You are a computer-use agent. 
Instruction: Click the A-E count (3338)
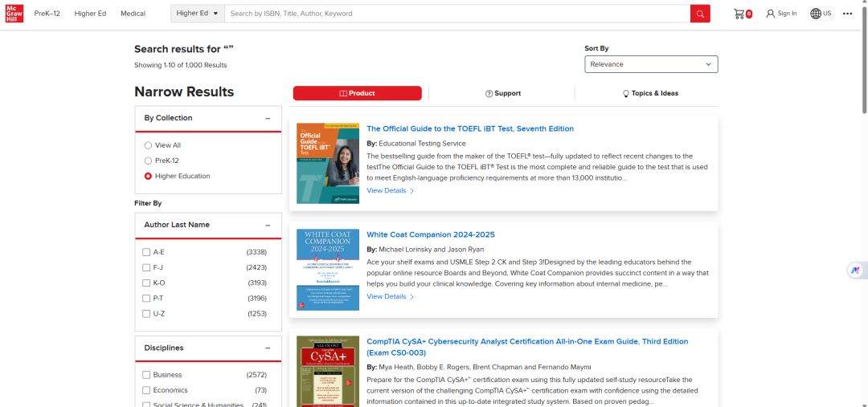pyautogui.click(x=256, y=252)
